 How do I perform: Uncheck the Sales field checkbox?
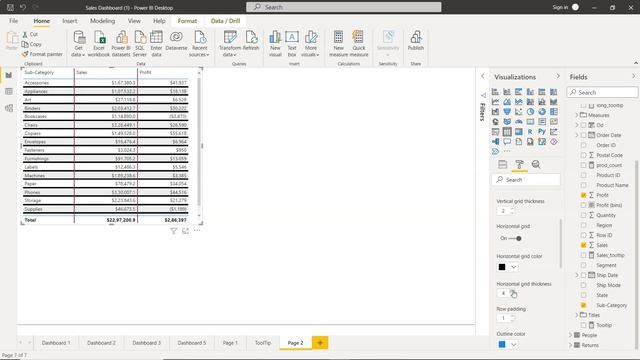click(x=583, y=245)
